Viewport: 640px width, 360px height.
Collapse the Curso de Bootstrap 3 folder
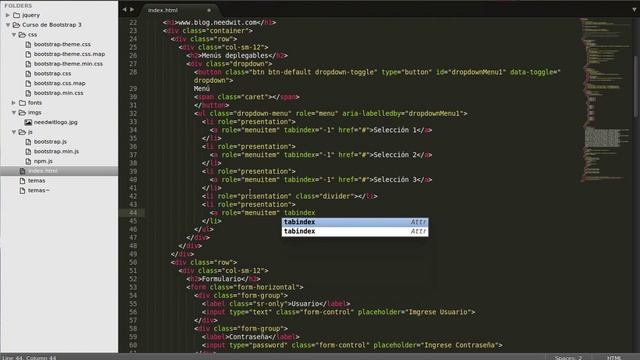(8, 25)
